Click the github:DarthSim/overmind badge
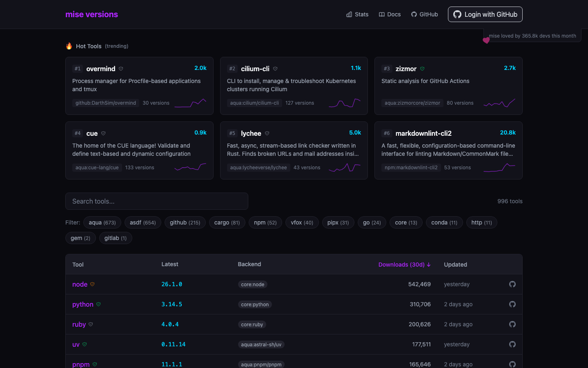The width and height of the screenshot is (588, 368). [106, 103]
